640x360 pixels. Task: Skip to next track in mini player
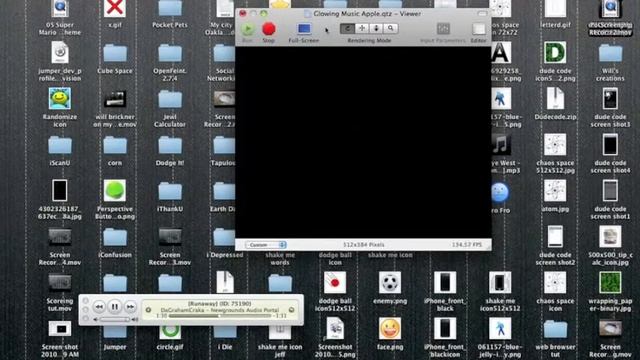(x=130, y=307)
